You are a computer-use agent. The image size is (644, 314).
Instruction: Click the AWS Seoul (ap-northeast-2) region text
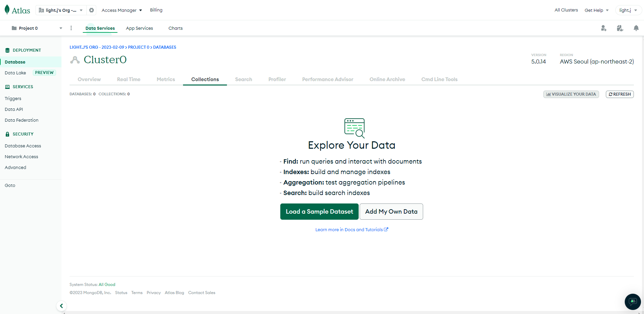(x=597, y=62)
